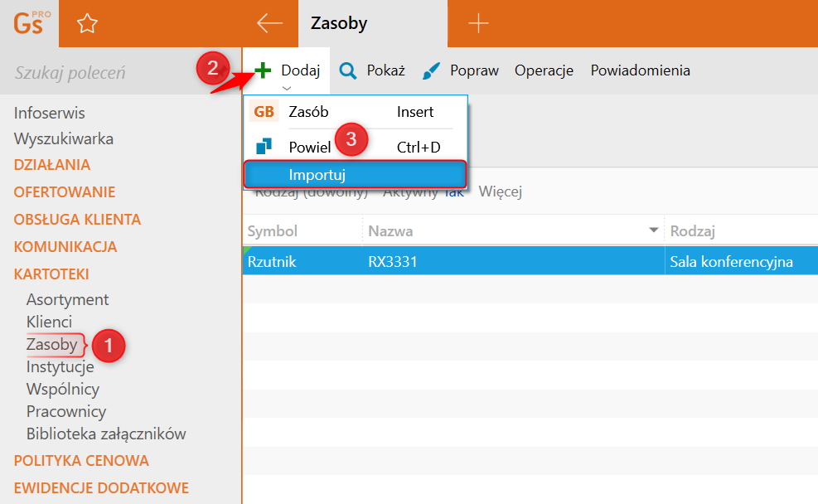Click the magnifier Pokaż icon
This screenshot has height=504, width=818.
(x=349, y=70)
